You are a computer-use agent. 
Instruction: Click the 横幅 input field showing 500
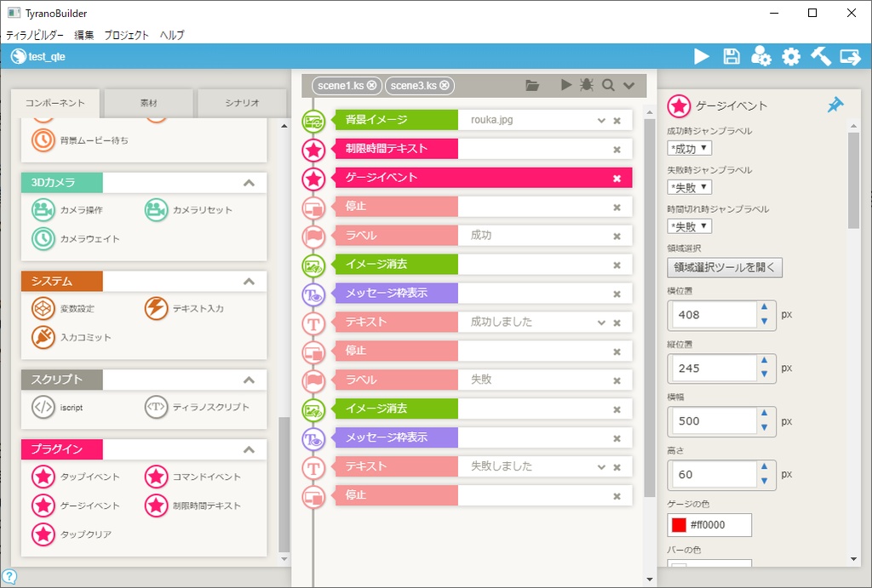[714, 421]
